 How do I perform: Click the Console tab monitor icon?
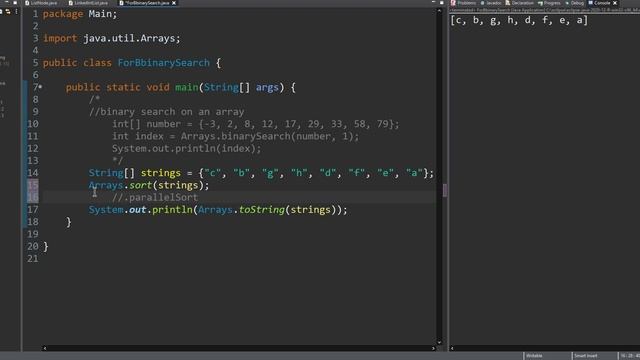click(x=590, y=3)
